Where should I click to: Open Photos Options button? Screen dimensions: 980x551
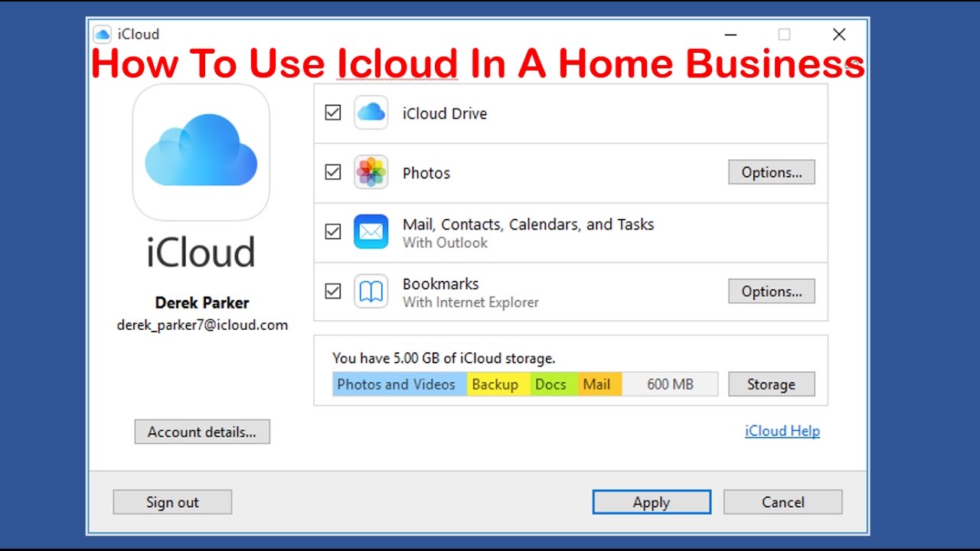point(772,172)
